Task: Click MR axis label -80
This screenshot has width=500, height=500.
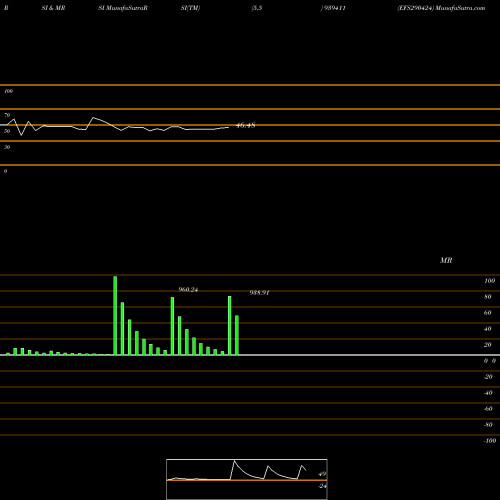Action: (488, 425)
